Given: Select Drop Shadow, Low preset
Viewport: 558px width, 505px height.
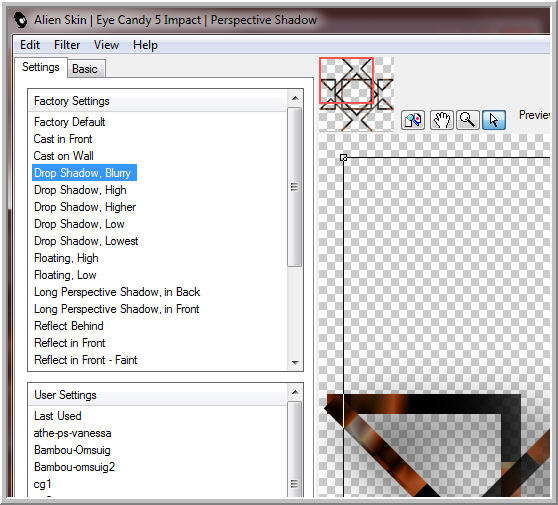Looking at the screenshot, I should click(79, 224).
